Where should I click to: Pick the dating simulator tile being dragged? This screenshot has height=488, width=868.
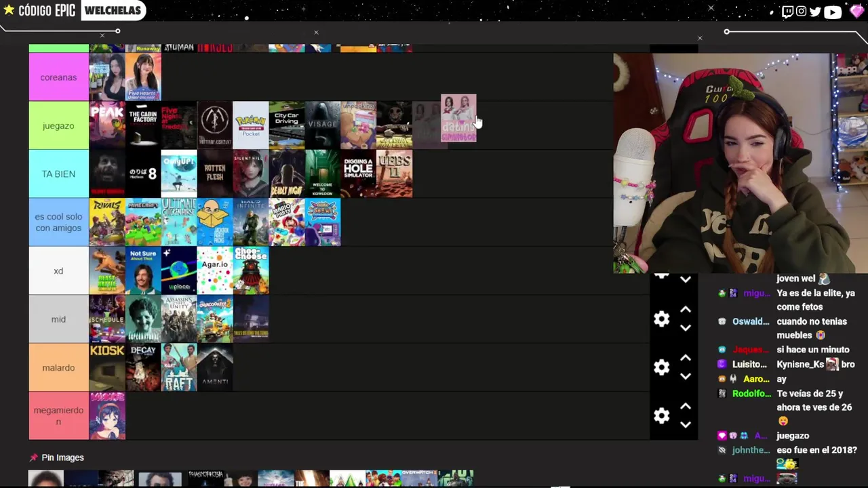(x=458, y=119)
